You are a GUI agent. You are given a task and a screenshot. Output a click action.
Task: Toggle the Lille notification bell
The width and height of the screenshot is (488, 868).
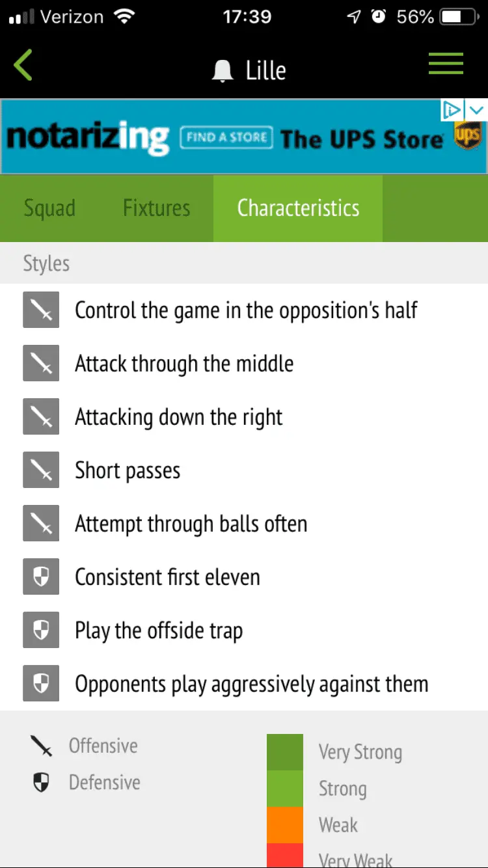click(223, 71)
